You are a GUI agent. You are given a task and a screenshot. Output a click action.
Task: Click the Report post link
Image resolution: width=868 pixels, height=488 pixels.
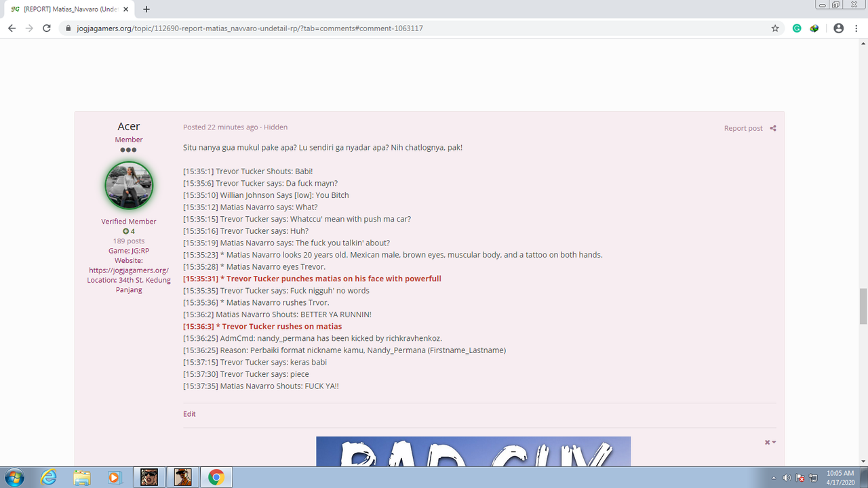point(743,128)
